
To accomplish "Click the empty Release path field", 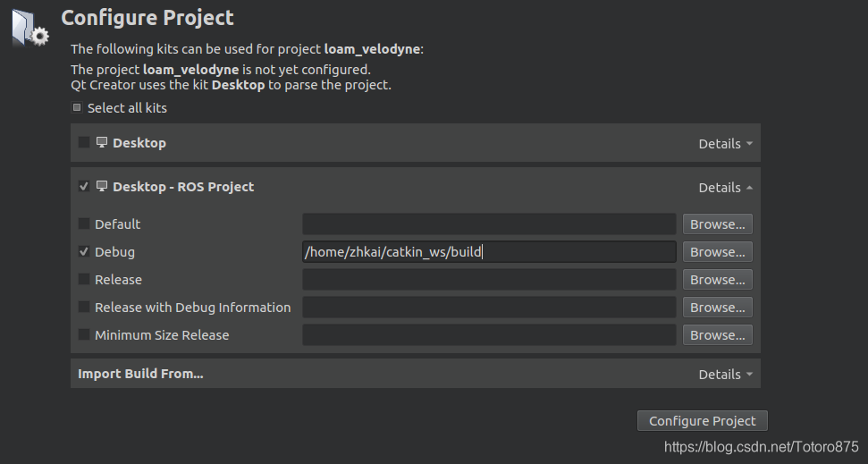I will click(x=489, y=280).
